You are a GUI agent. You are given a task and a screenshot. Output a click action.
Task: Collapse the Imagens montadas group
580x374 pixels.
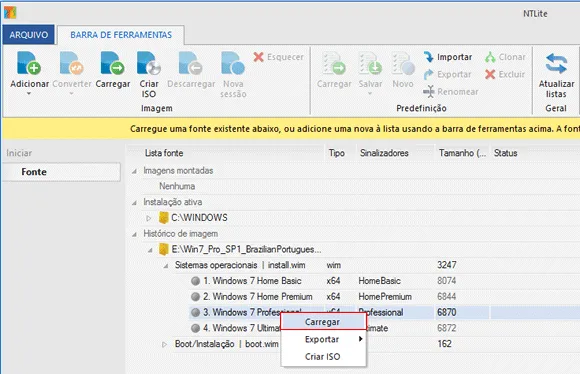point(134,171)
